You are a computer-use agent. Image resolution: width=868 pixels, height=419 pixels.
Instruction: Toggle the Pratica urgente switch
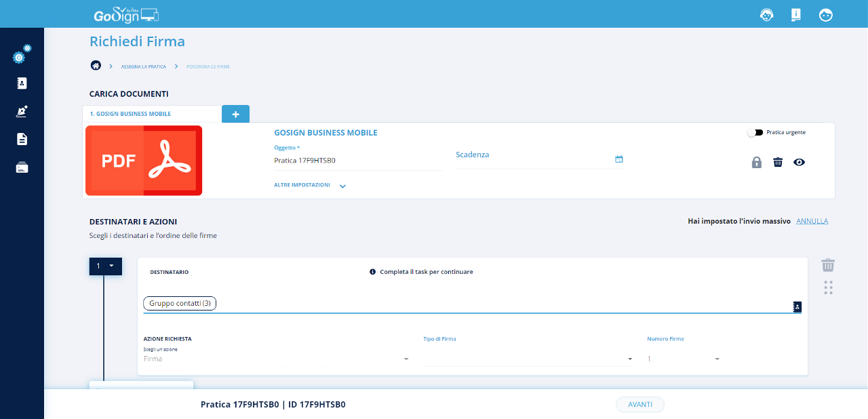pyautogui.click(x=755, y=133)
